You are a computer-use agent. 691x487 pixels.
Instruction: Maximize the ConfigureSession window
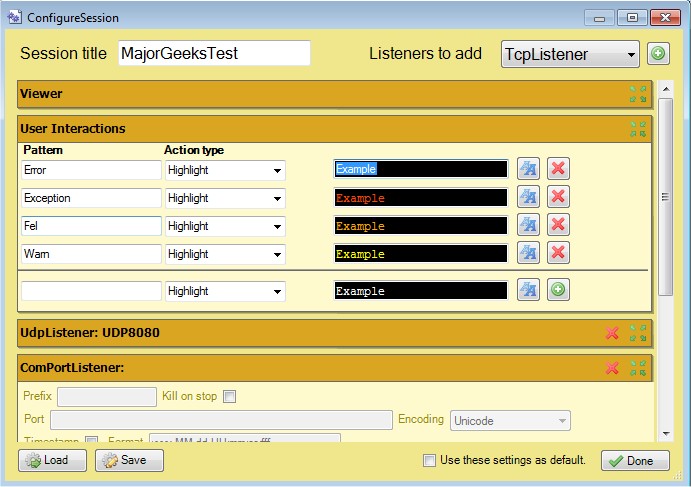pos(632,18)
